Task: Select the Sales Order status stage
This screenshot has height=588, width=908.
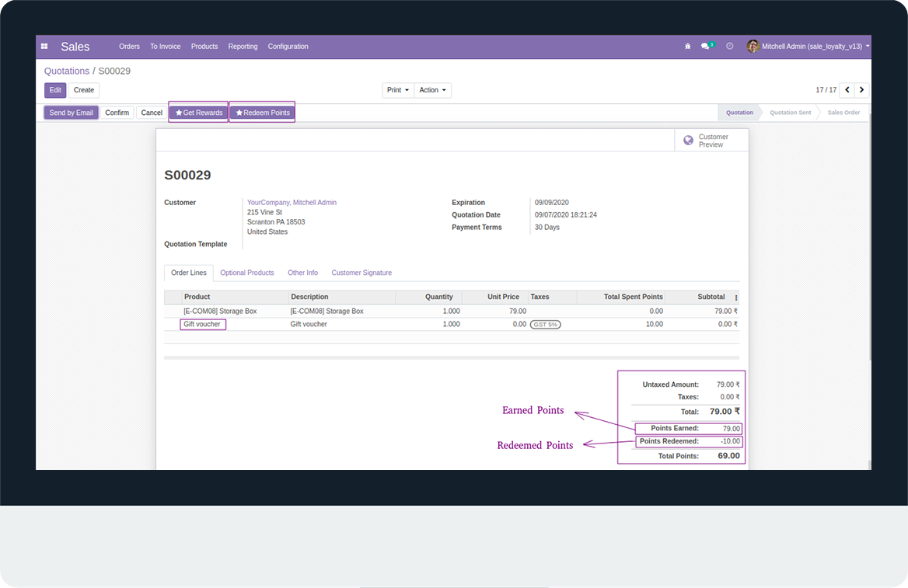Action: tap(843, 113)
